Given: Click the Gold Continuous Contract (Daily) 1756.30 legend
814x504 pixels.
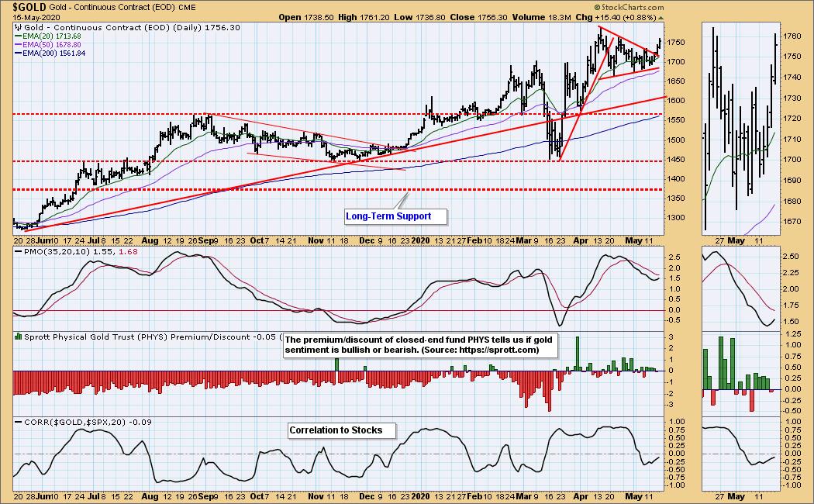Looking at the screenshot, I should pyautogui.click(x=127, y=27).
